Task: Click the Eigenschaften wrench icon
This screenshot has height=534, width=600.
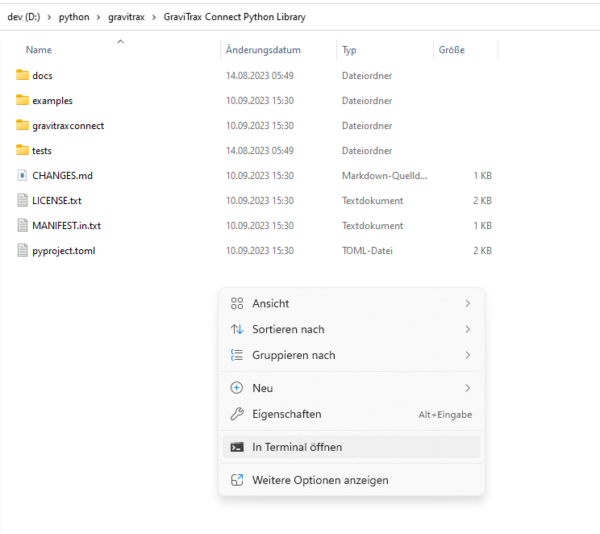Action: pos(237,414)
